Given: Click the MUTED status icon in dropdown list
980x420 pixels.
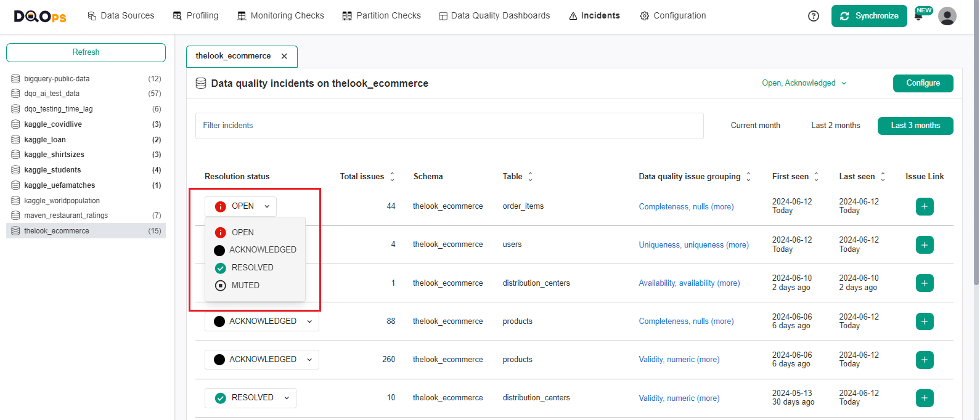Looking at the screenshot, I should click(x=220, y=286).
